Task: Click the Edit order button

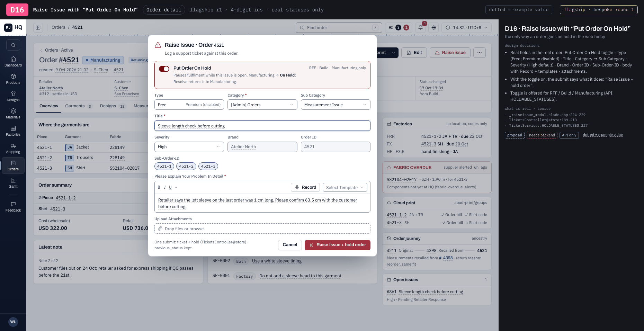Action: pyautogui.click(x=414, y=53)
